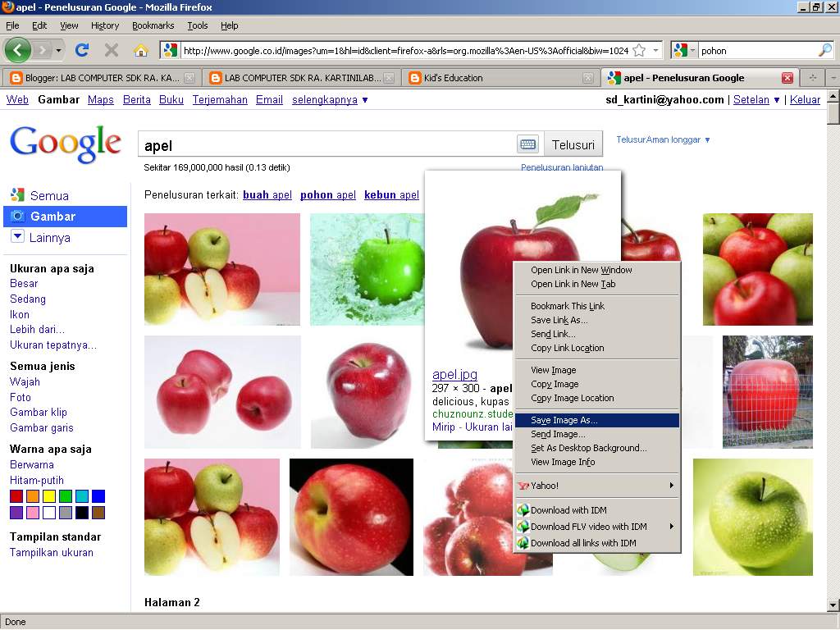Click the Gambar camera icon in sidebar
The width and height of the screenshot is (840, 630).
(18, 217)
